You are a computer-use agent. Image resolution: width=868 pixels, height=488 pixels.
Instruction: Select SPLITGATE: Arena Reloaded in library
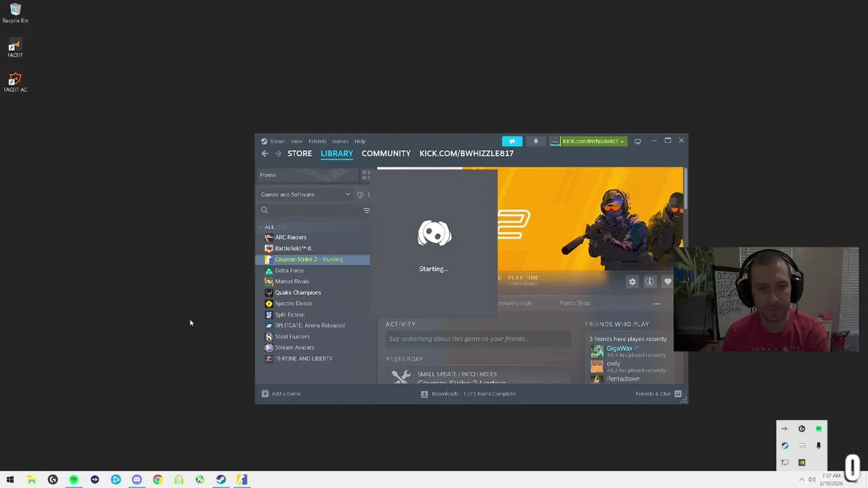point(313,325)
